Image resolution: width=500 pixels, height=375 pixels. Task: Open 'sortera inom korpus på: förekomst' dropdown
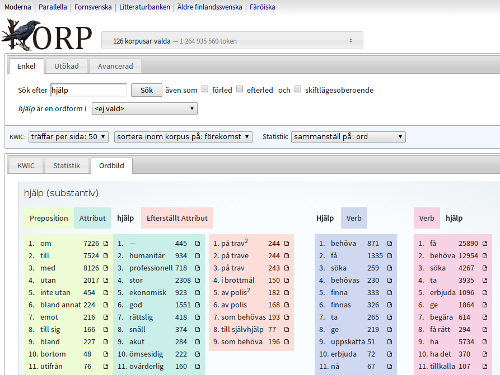pyautogui.click(x=183, y=137)
